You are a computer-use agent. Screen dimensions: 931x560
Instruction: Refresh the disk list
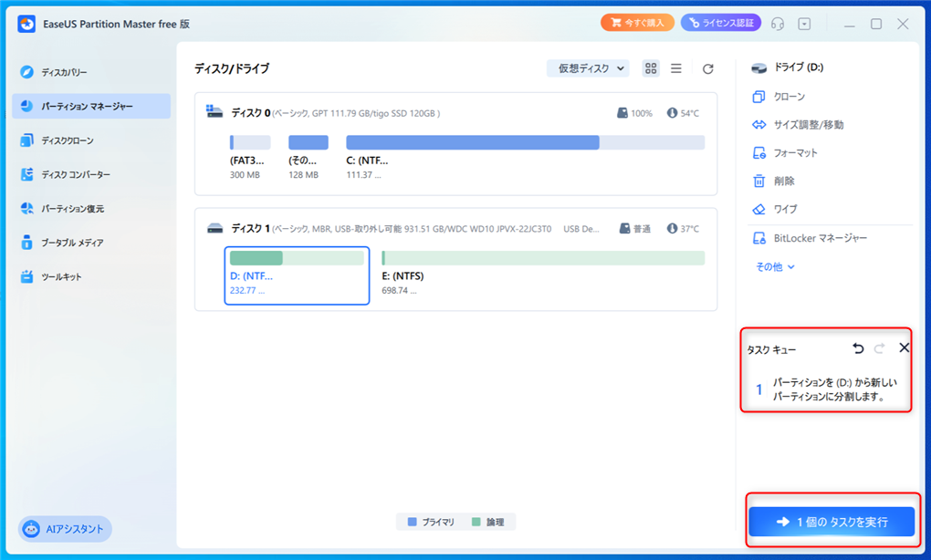(x=707, y=68)
